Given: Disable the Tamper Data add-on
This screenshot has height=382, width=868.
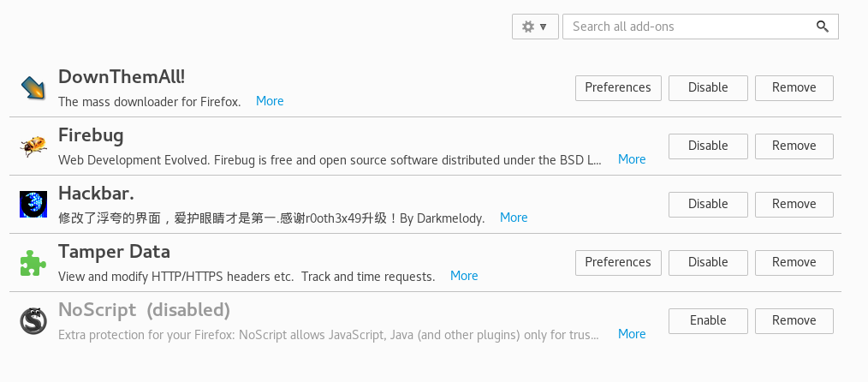Looking at the screenshot, I should pos(708,262).
